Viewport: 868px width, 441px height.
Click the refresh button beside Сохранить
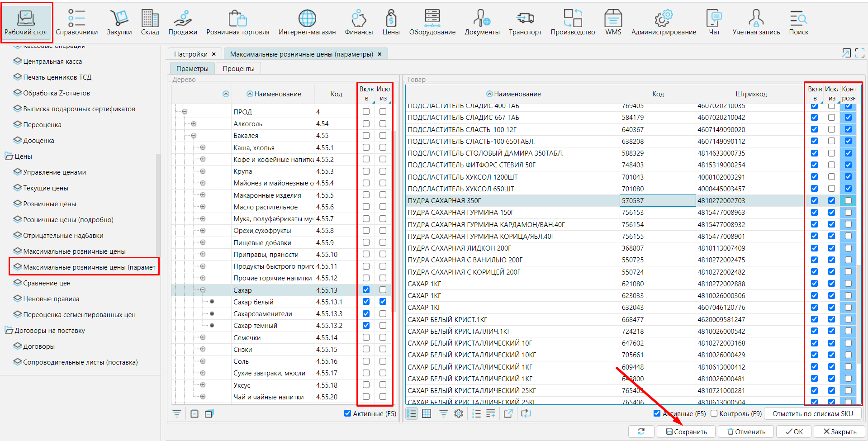click(x=641, y=432)
